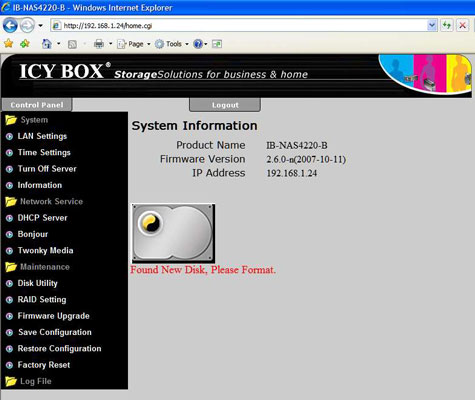
Task: Click the Print toolbar icon
Action: pyautogui.click(x=99, y=44)
